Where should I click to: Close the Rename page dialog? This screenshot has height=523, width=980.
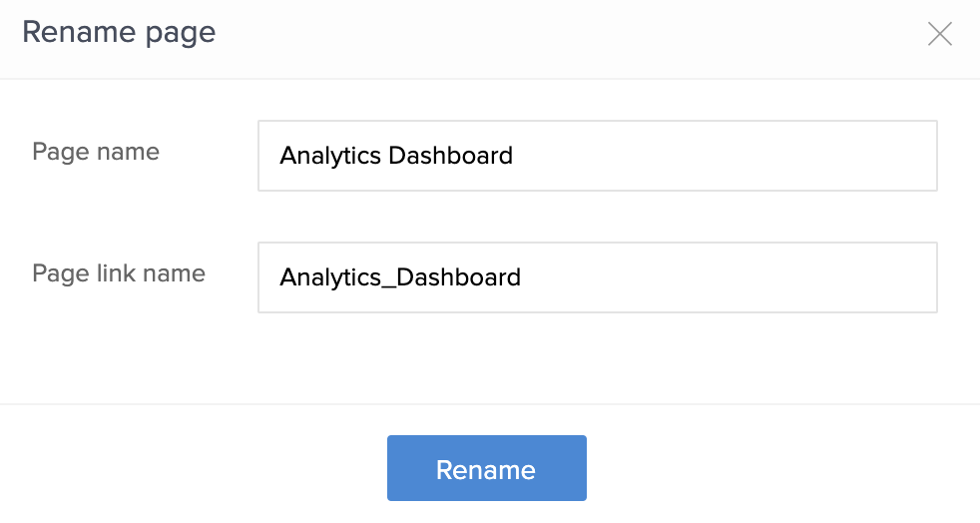tap(940, 34)
